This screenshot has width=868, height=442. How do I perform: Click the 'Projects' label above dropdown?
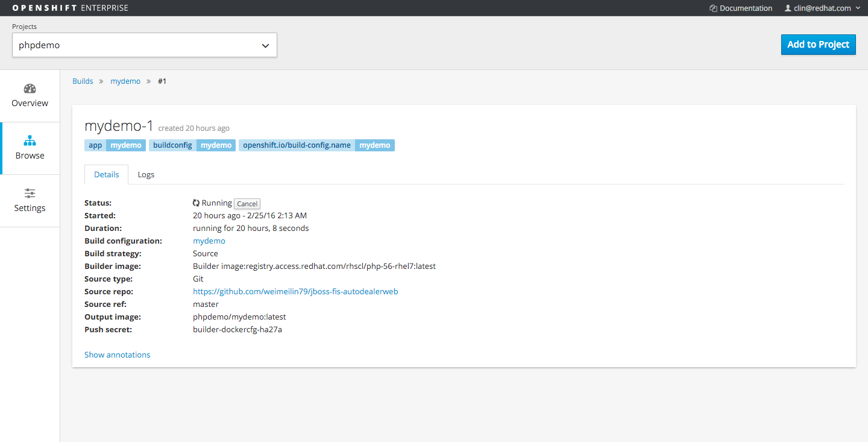(x=25, y=27)
